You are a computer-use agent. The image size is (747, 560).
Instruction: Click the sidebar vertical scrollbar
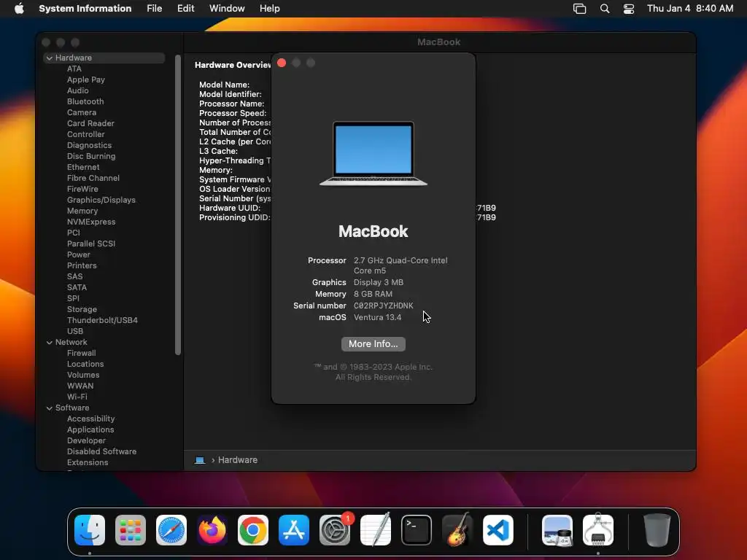click(x=178, y=205)
